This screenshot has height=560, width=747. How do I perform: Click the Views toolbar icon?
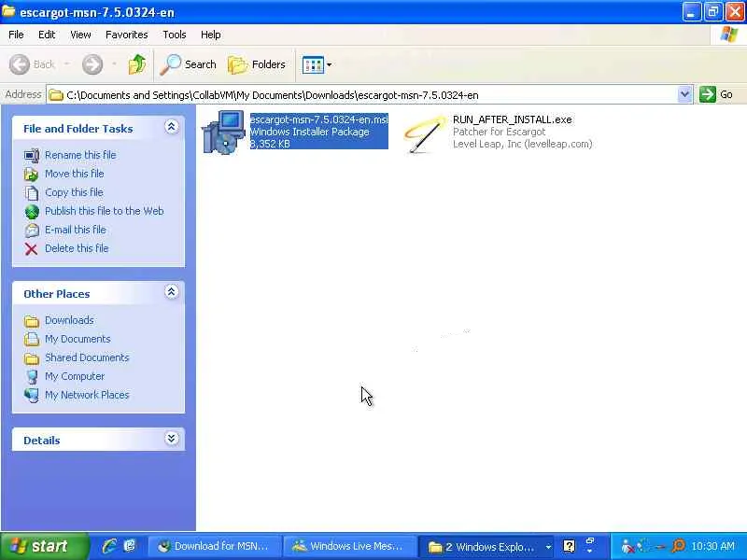point(313,64)
